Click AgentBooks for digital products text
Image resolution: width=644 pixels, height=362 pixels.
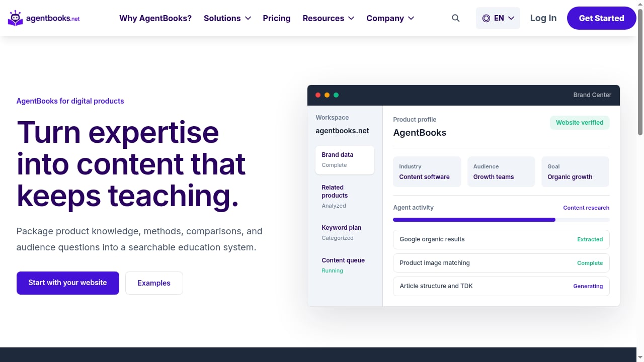(70, 101)
